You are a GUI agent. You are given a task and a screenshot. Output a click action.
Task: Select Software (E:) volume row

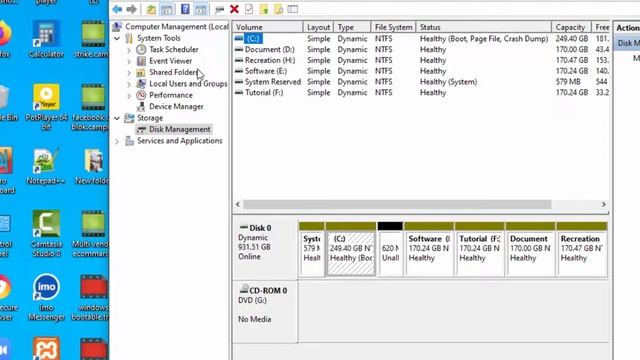click(x=421, y=71)
